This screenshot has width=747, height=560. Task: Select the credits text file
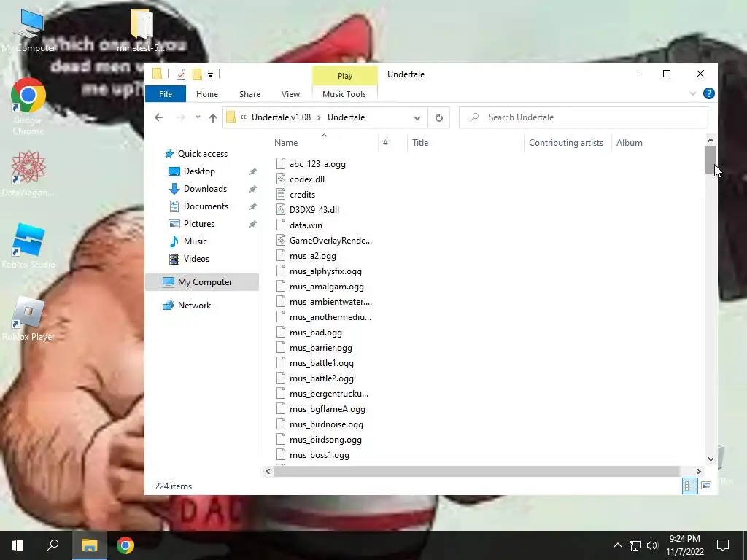click(302, 194)
